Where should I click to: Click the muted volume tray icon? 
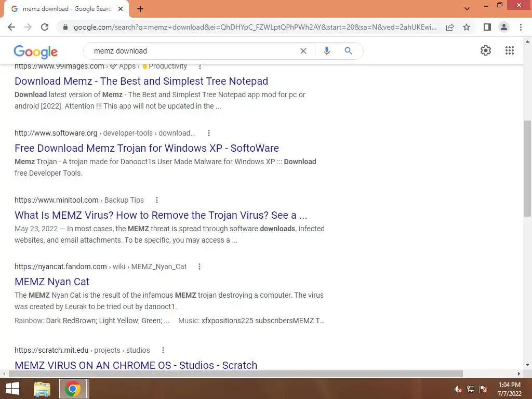[458, 389]
